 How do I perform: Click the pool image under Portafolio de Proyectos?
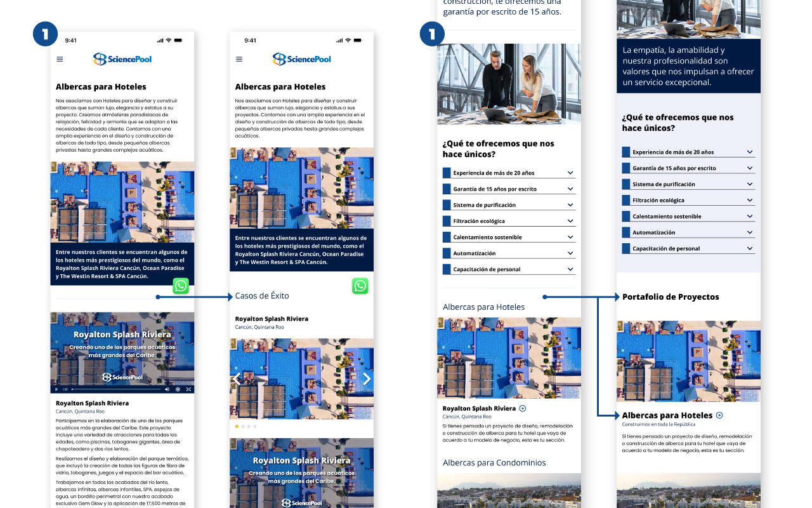[688, 361]
